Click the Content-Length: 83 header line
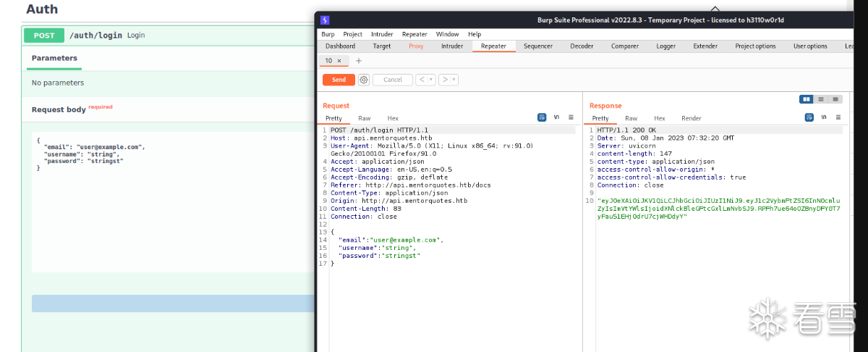Image resolution: width=868 pixels, height=352 pixels. (x=366, y=209)
